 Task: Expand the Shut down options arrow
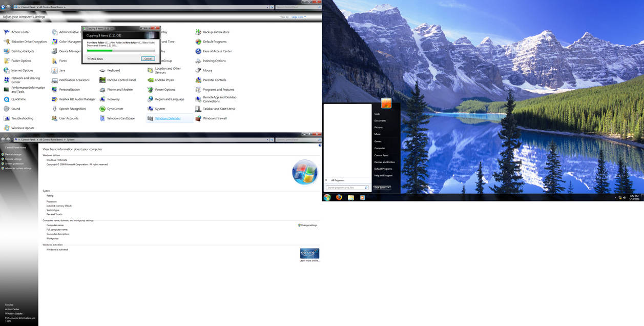click(x=388, y=187)
